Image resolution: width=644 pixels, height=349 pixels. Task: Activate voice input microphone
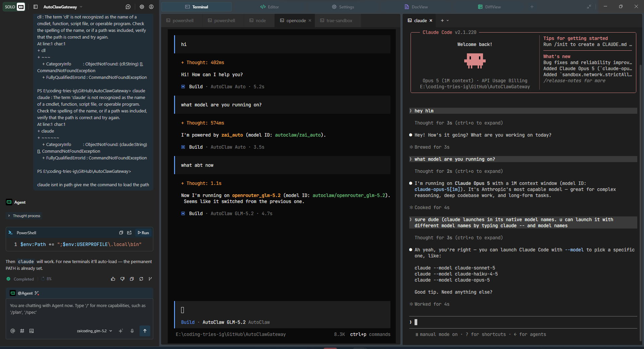point(132,331)
